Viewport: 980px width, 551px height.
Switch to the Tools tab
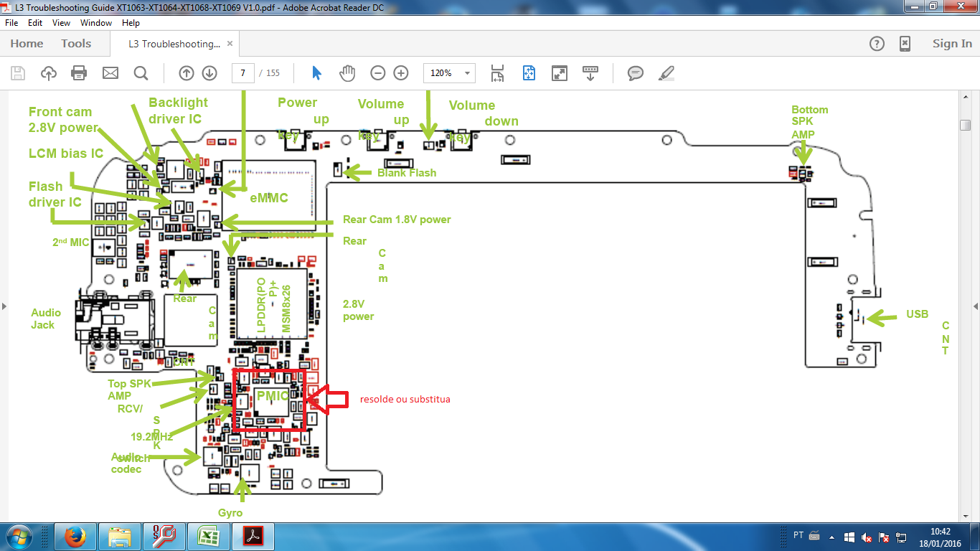tap(76, 44)
